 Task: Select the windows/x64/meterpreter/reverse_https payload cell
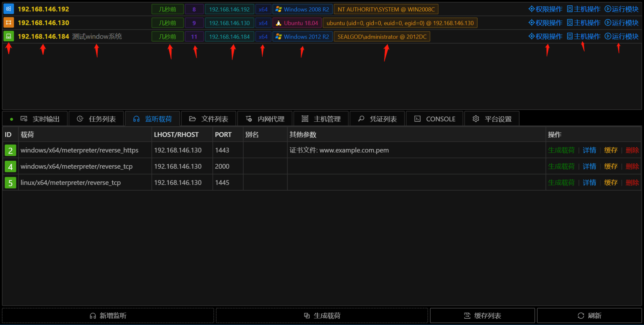coord(85,150)
